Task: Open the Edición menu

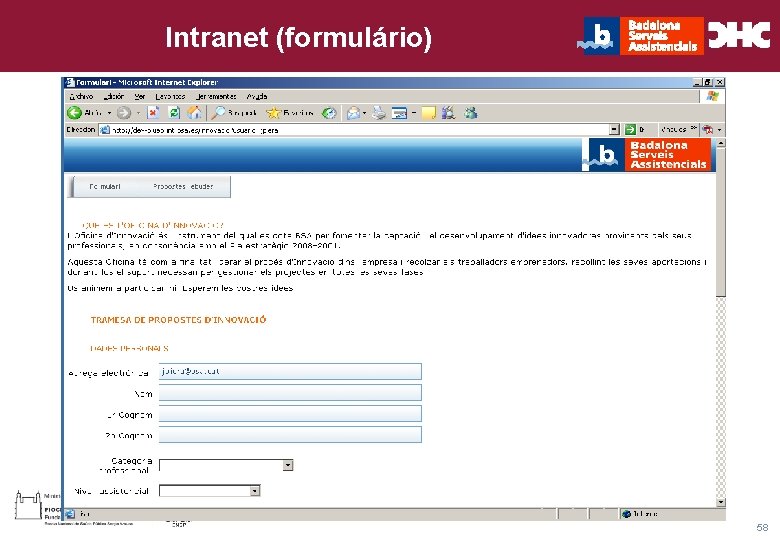Action: [x=114, y=96]
